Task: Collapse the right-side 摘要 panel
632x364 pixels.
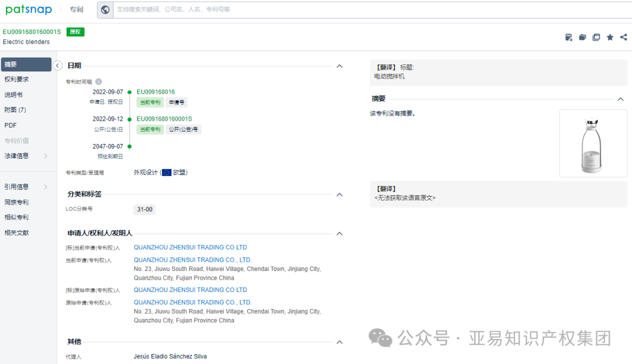Action: click(620, 99)
